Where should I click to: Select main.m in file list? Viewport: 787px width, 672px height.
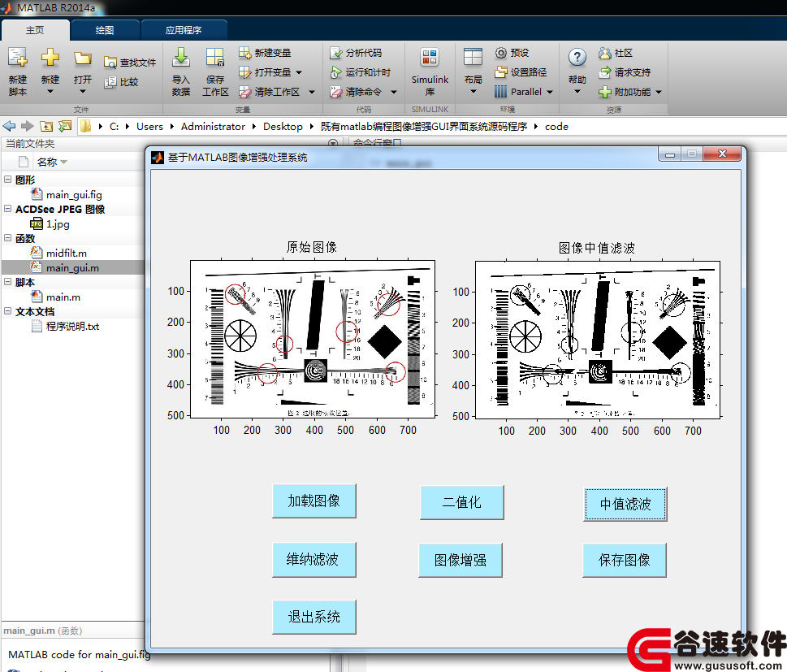pyautogui.click(x=63, y=297)
